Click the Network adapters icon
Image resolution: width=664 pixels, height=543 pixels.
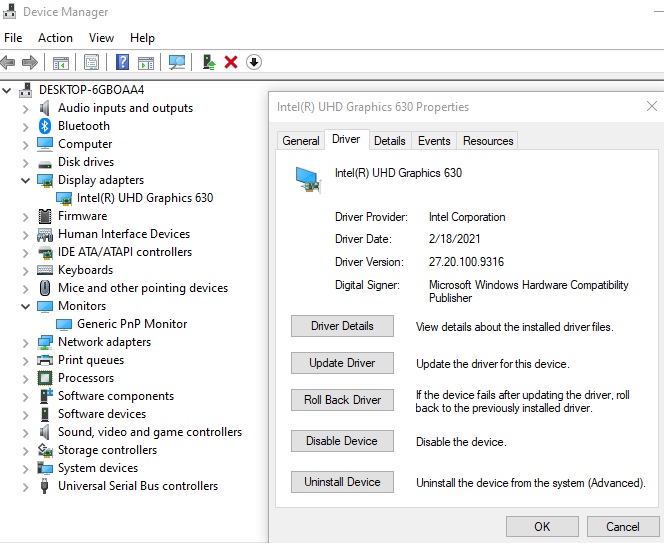pyautogui.click(x=45, y=342)
